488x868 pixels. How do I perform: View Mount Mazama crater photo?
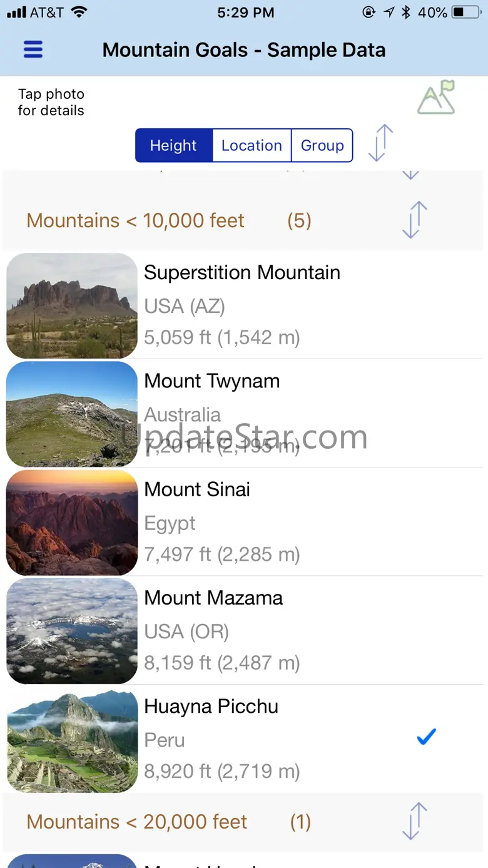tap(72, 631)
